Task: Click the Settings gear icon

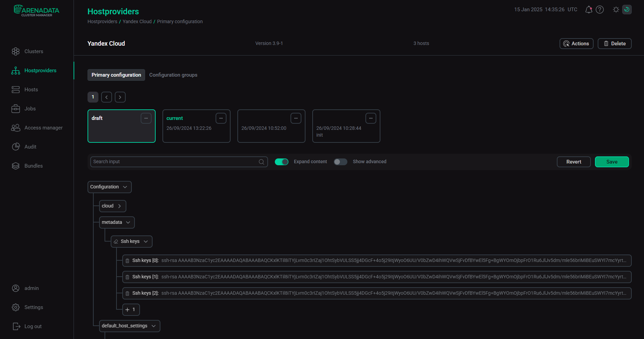Action: point(16,307)
